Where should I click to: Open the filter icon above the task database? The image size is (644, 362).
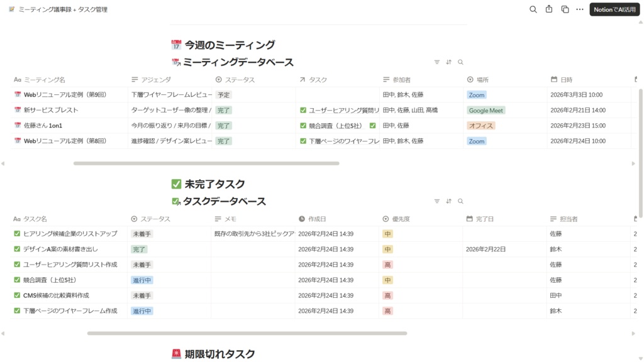436,201
